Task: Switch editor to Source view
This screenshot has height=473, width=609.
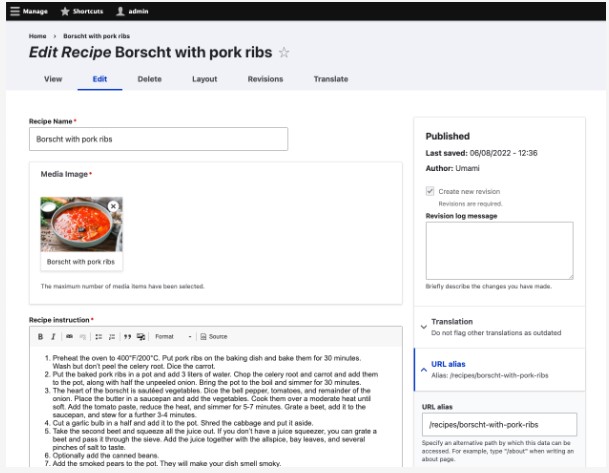Action: tap(213, 336)
